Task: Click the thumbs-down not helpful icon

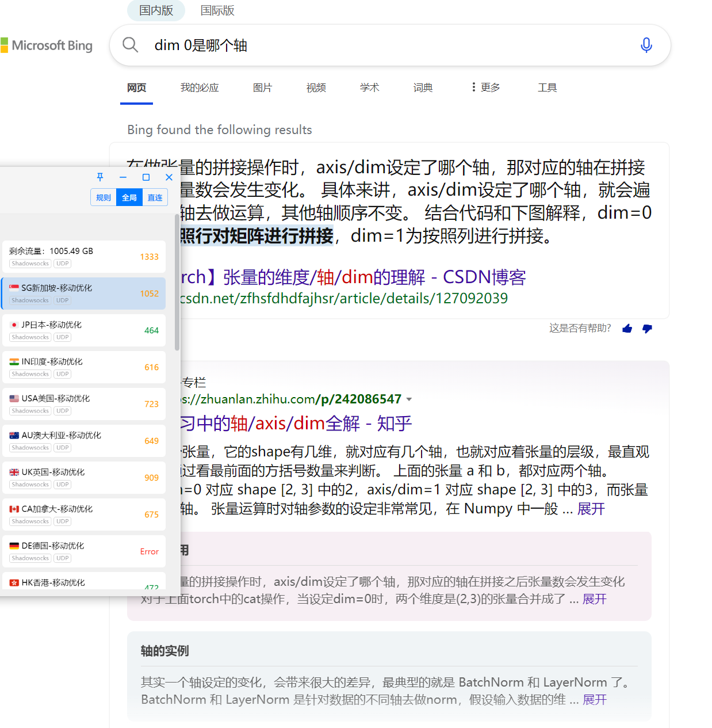Action: 647,329
